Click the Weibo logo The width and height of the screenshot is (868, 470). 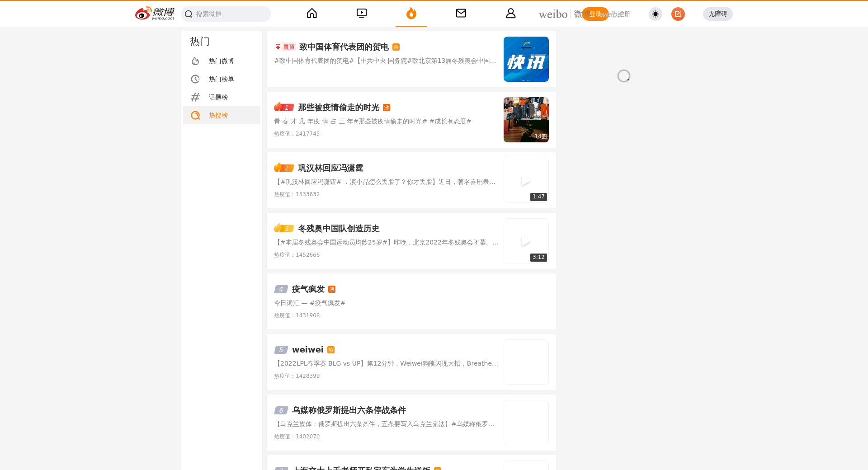pos(155,14)
